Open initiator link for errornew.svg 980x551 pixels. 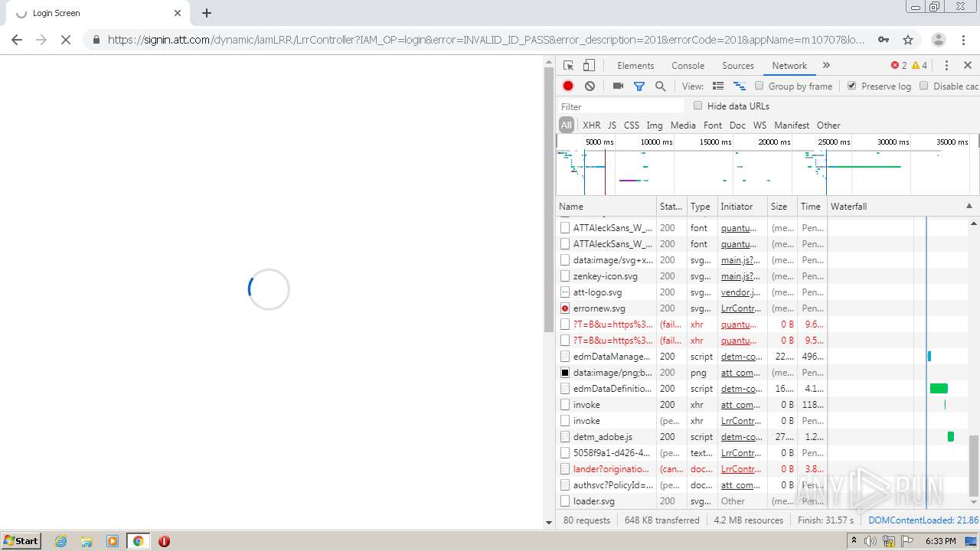coord(741,308)
